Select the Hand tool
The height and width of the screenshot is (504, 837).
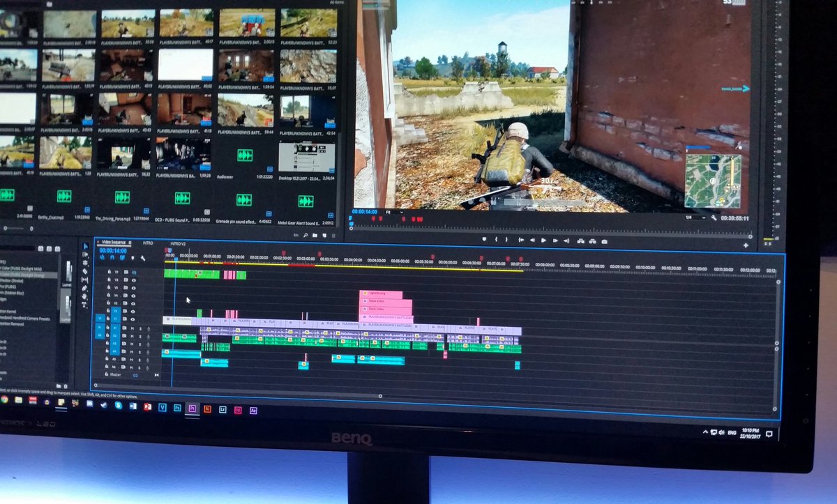click(x=85, y=296)
